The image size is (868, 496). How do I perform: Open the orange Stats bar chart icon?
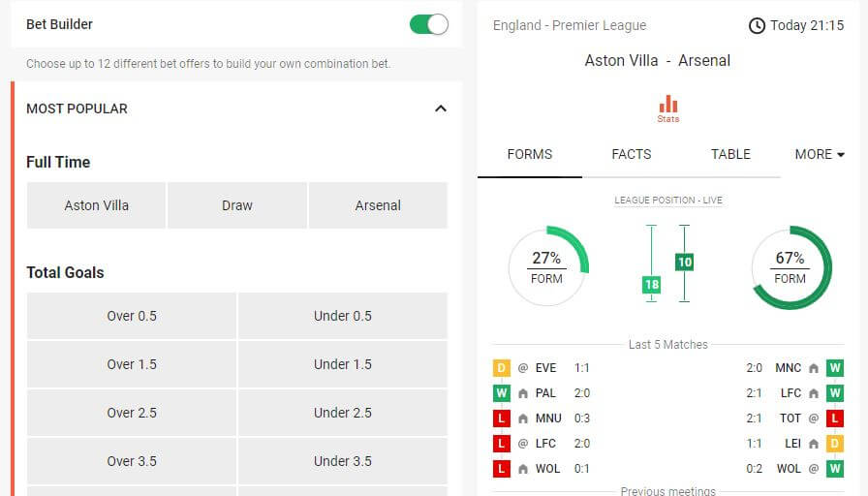click(668, 108)
